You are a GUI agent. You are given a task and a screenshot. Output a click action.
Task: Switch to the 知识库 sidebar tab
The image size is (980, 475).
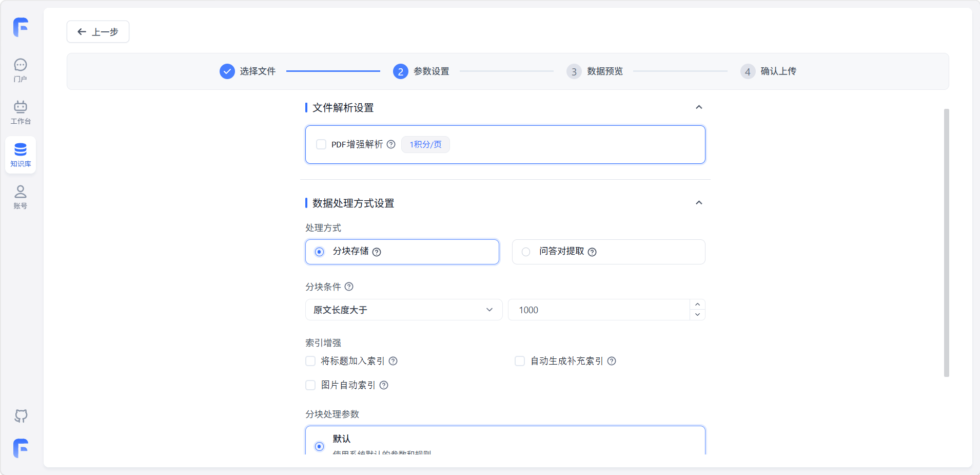(21, 155)
